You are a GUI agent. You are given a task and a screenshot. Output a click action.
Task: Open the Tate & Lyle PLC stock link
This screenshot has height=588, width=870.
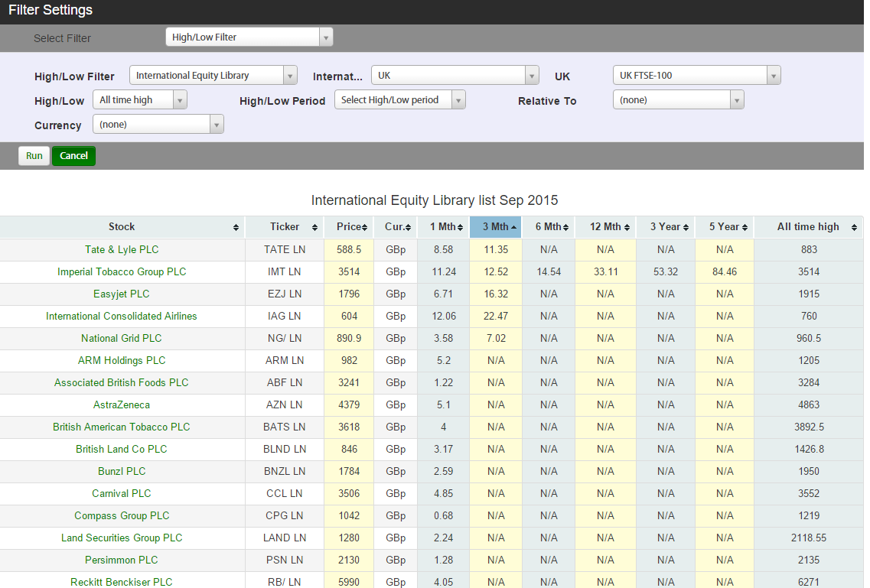click(x=122, y=250)
